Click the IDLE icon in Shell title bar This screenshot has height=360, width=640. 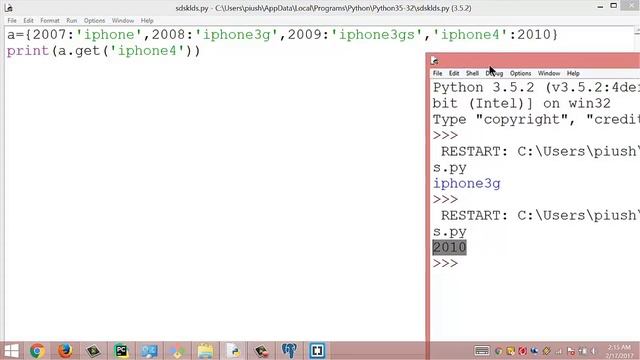tap(434, 61)
